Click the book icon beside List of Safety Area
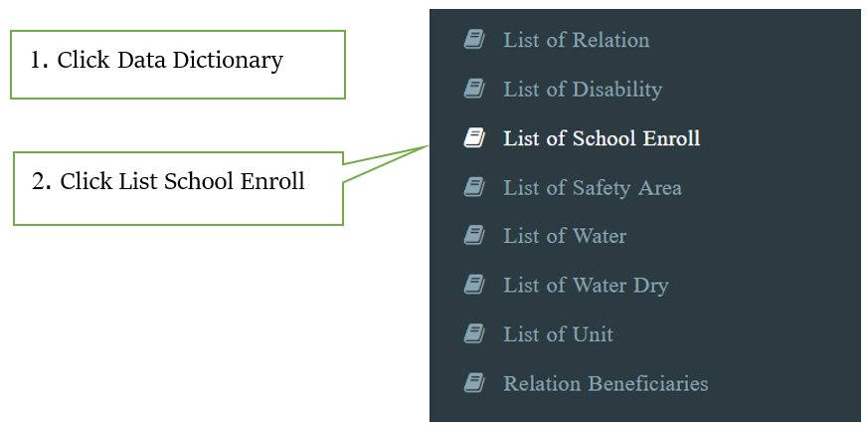 (474, 187)
